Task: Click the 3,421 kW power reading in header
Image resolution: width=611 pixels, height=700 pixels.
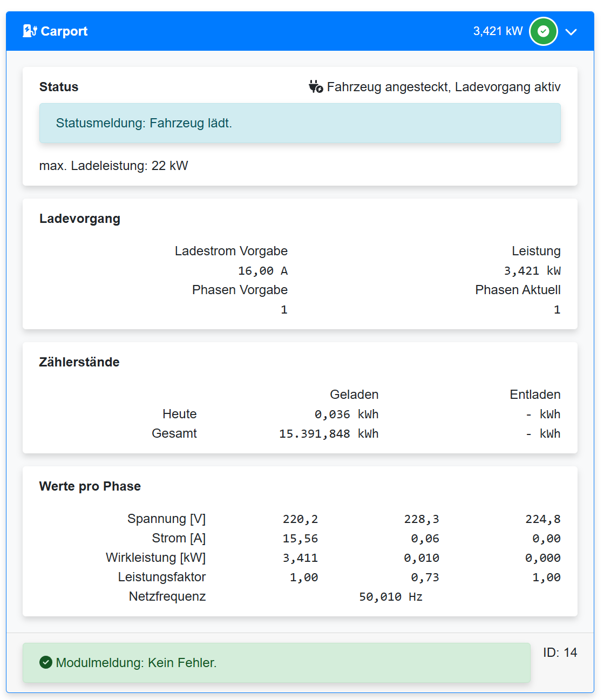Action: click(x=498, y=31)
